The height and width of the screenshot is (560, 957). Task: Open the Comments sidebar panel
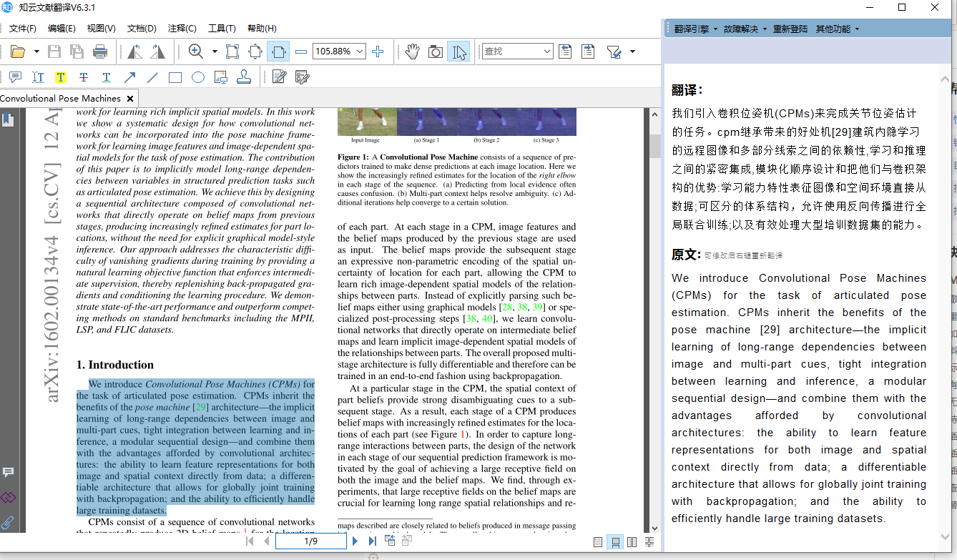(x=8, y=472)
